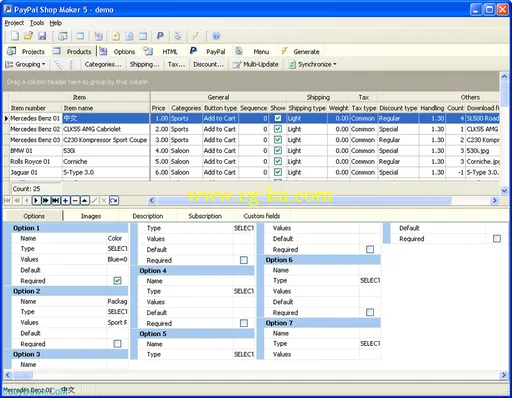The width and height of the screenshot is (512, 398).
Task: Refresh data with the navigator refresh button
Action: (x=114, y=200)
